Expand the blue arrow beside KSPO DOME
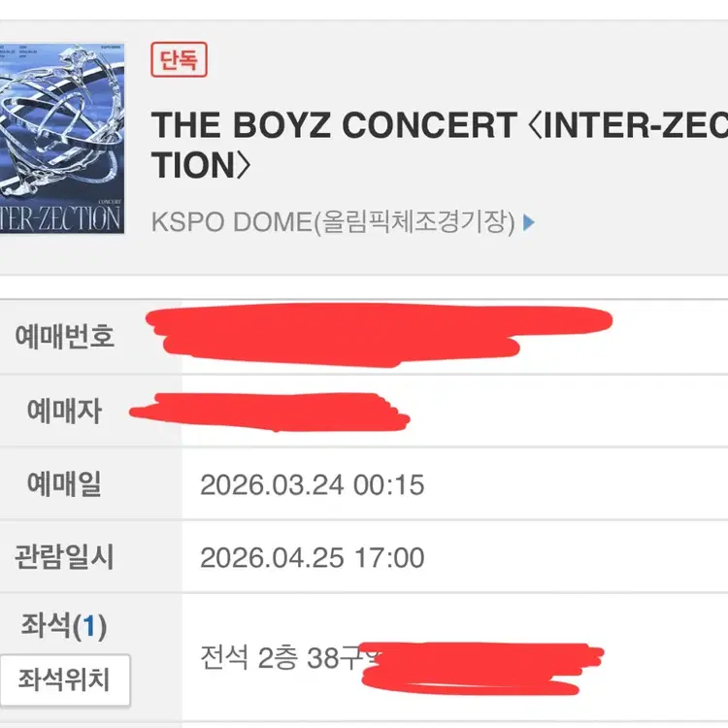 point(529,222)
